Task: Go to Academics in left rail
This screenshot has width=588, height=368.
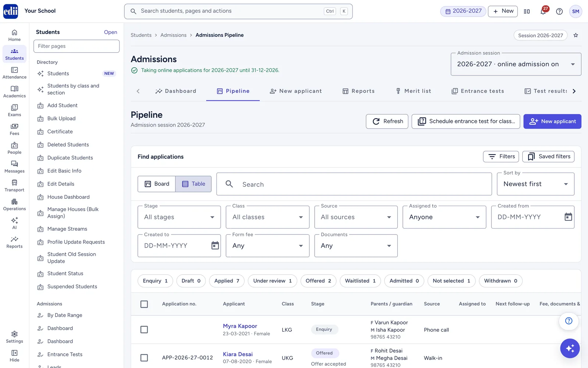Action: point(14,92)
